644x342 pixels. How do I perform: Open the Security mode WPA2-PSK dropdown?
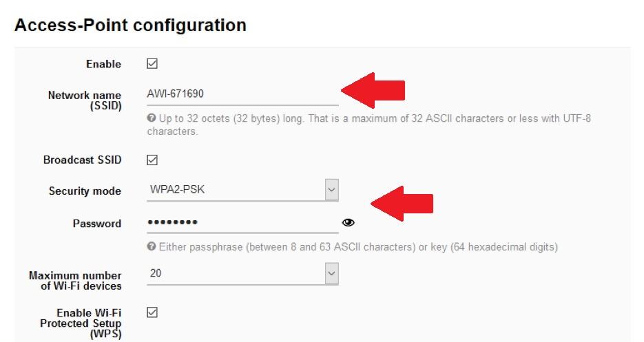[x=242, y=190]
